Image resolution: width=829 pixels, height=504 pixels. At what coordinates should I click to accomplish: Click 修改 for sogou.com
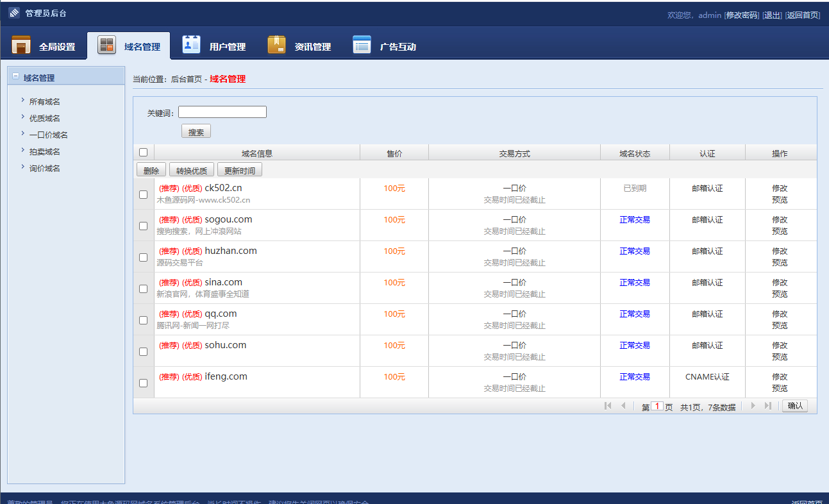[x=780, y=220]
